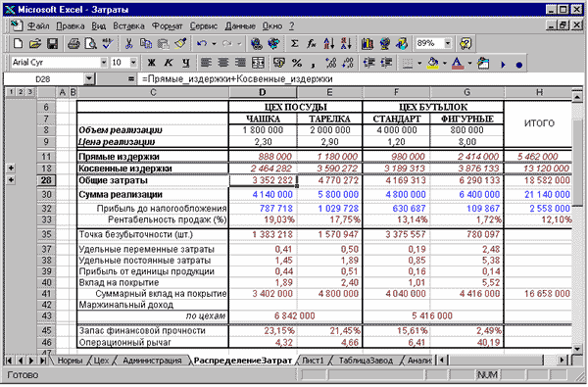Open the font size dropdown

(x=133, y=63)
